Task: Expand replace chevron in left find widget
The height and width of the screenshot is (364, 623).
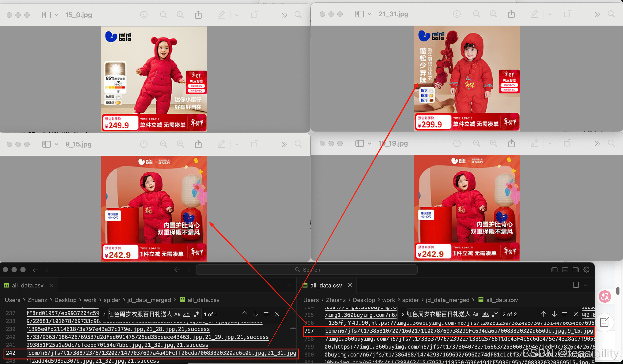Action: point(104,314)
